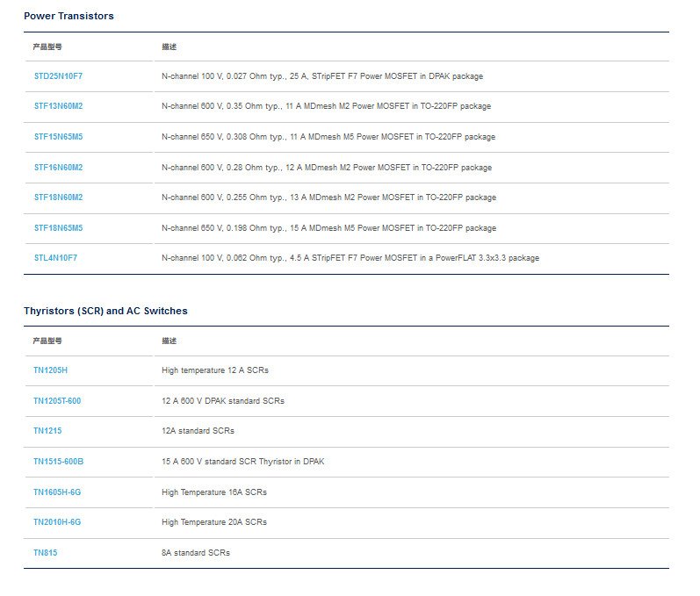
Task: Select the Power Transistors heading
Action: pos(69,16)
